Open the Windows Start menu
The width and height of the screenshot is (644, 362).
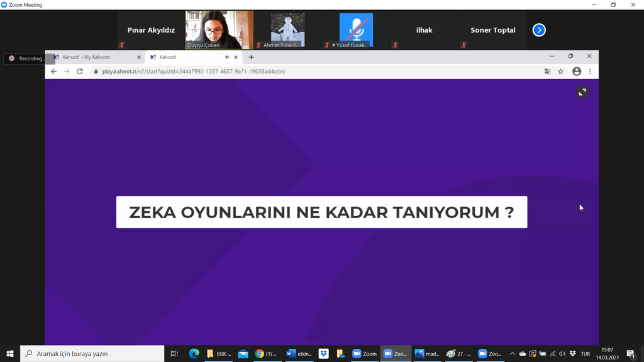[10, 353]
